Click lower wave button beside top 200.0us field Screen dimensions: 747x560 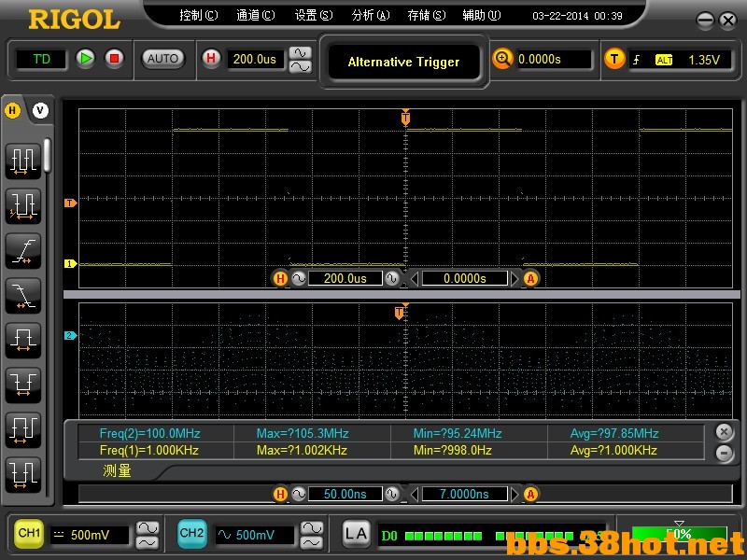pyautogui.click(x=300, y=66)
